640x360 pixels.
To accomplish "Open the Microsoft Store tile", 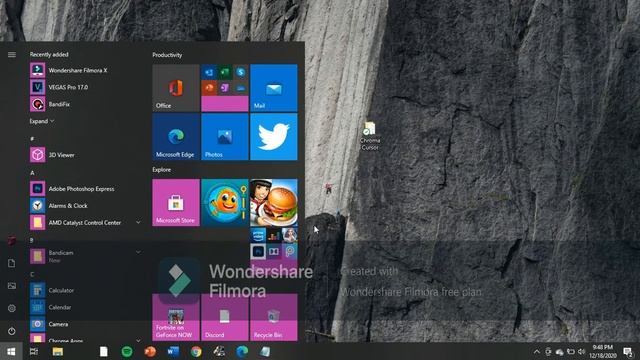I will click(176, 202).
